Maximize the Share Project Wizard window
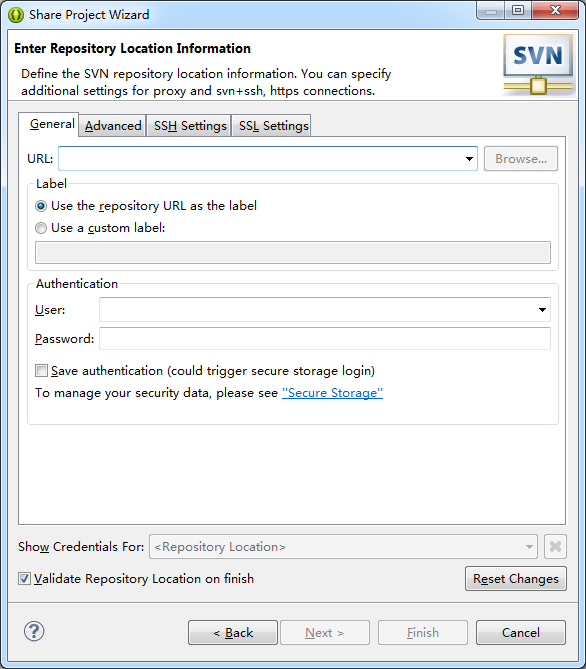586x669 pixels. click(x=518, y=10)
